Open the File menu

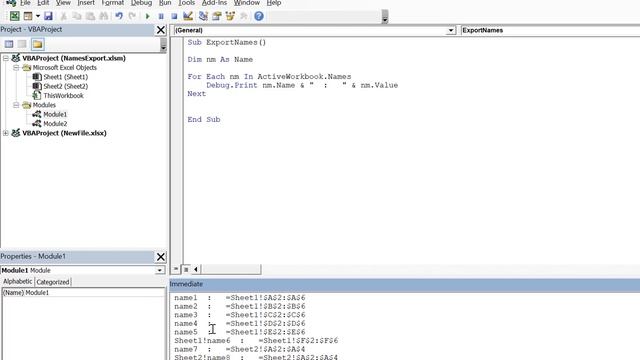25,3
